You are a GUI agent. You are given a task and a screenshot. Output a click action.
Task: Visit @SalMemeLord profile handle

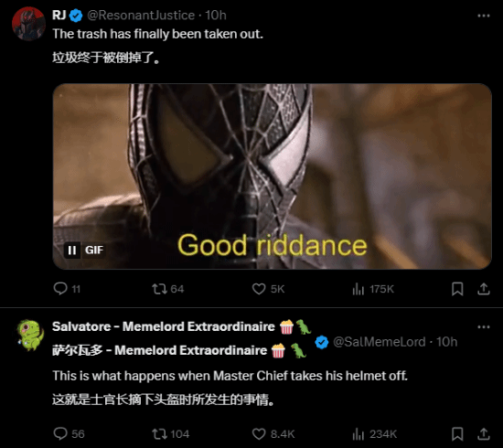coord(380,342)
